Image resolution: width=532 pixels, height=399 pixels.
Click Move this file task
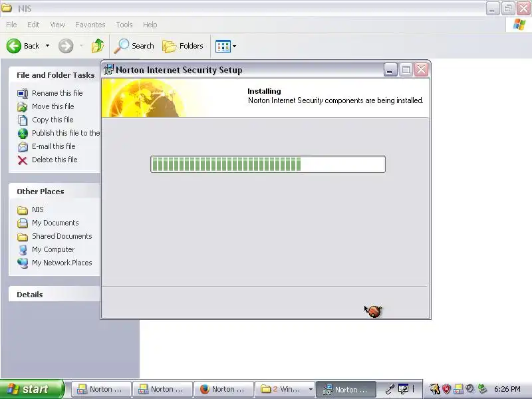pos(53,106)
